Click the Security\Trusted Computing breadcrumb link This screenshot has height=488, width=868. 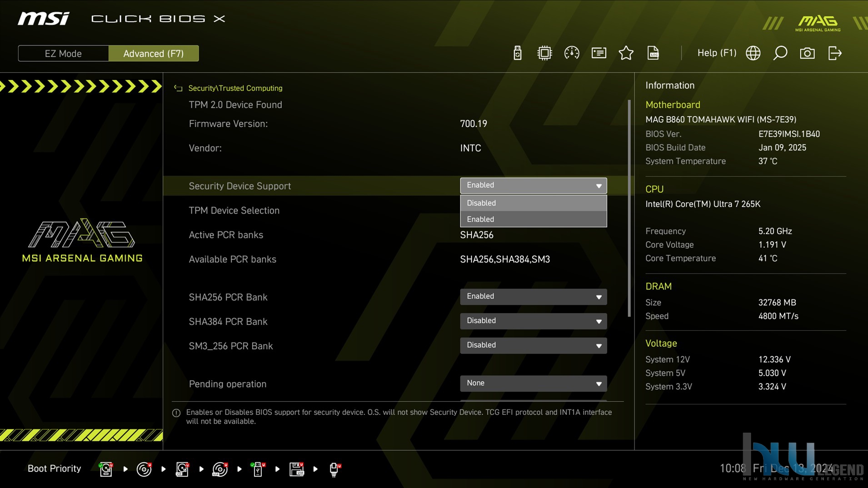coord(235,88)
